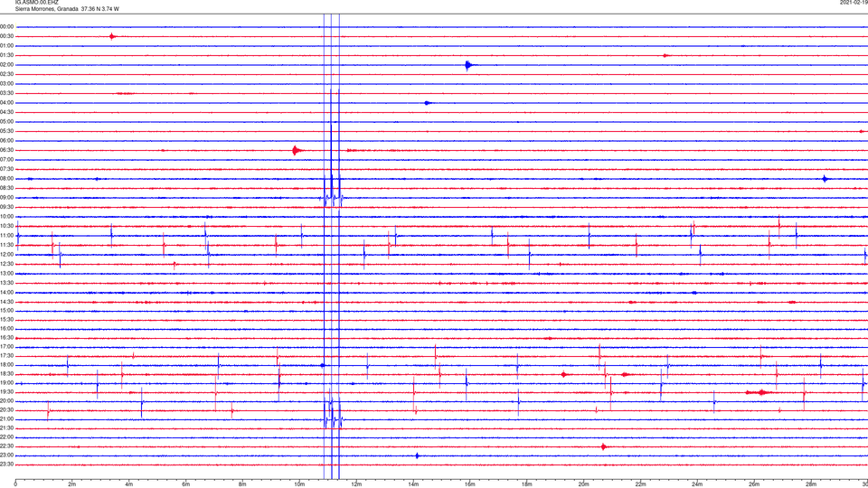Image resolution: width=868 pixels, height=488 pixels.
Task: Click the 17:00 time label
Action: [6, 347]
